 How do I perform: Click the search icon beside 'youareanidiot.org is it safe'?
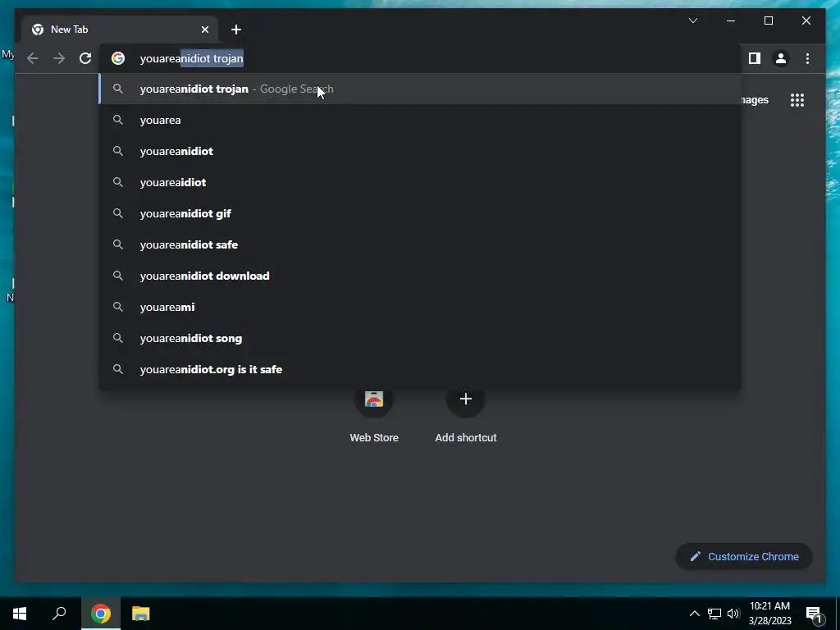point(118,369)
